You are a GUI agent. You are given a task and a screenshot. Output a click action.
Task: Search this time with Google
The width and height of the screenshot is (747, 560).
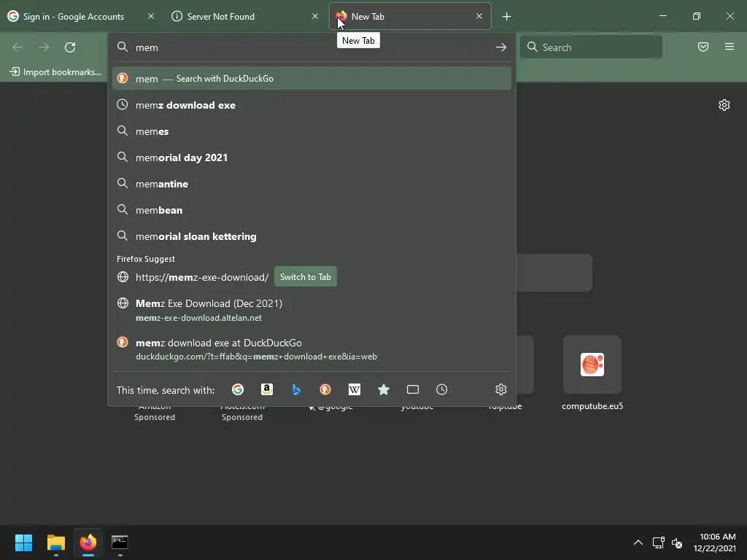pyautogui.click(x=238, y=389)
